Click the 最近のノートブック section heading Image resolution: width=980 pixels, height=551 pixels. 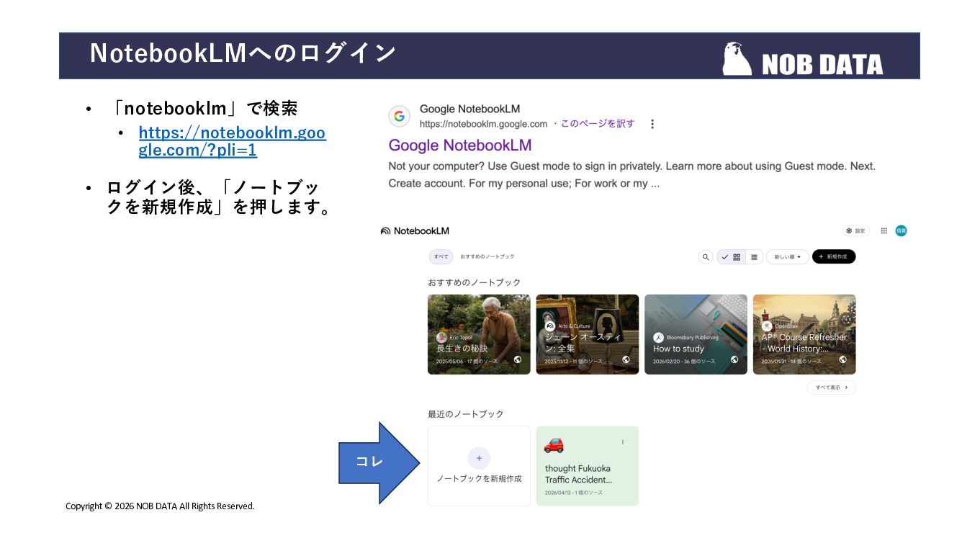coord(466,414)
